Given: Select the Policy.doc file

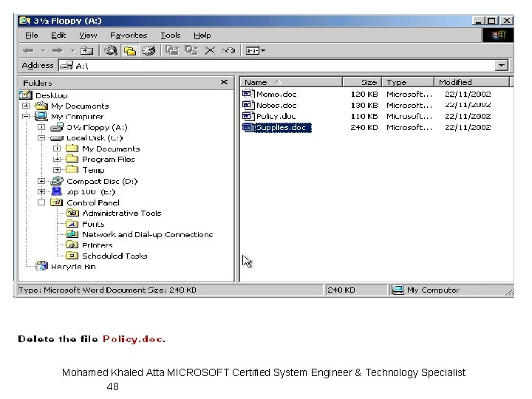Looking at the screenshot, I should click(x=276, y=116).
